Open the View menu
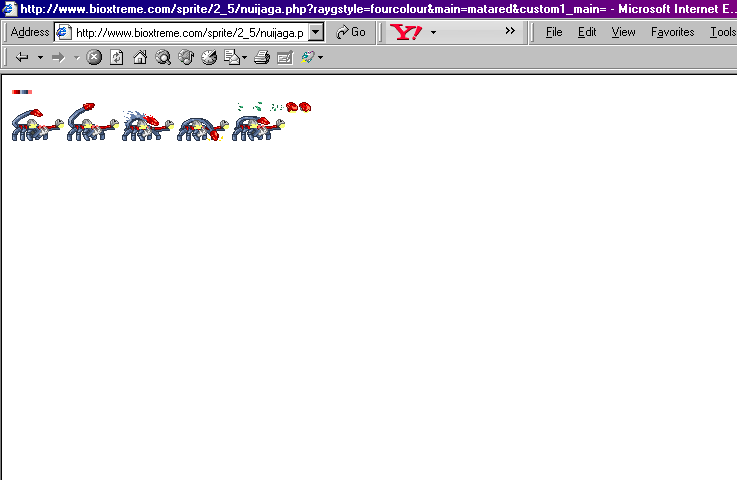 click(x=623, y=32)
